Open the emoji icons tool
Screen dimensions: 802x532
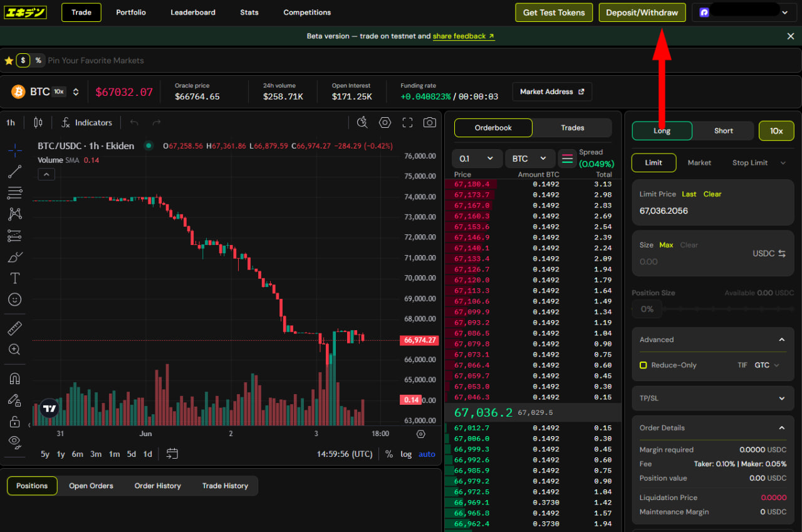click(15, 300)
